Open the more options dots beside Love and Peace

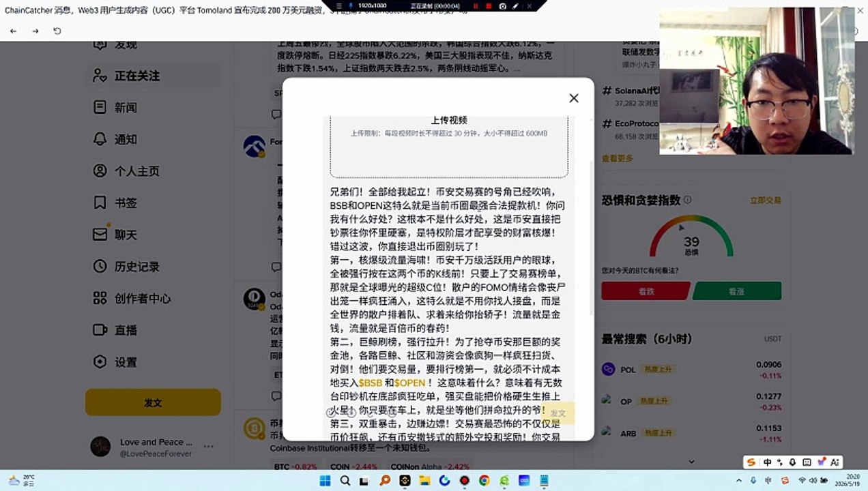[x=208, y=447]
